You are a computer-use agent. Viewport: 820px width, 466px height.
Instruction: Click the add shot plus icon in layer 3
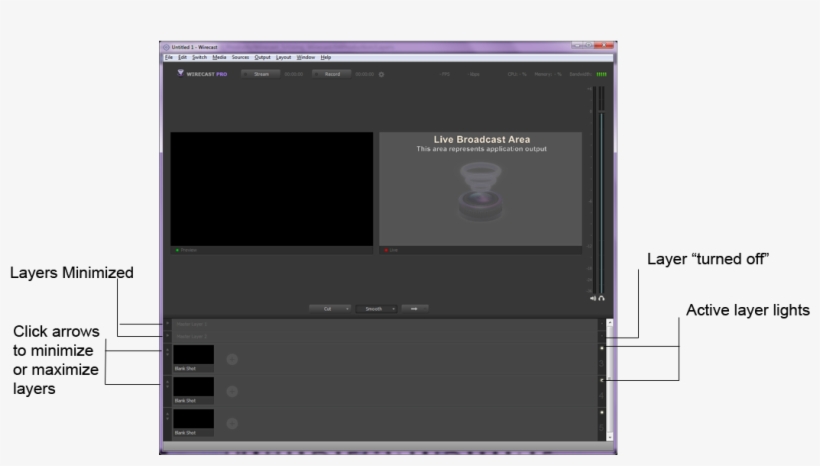pyautogui.click(x=231, y=357)
